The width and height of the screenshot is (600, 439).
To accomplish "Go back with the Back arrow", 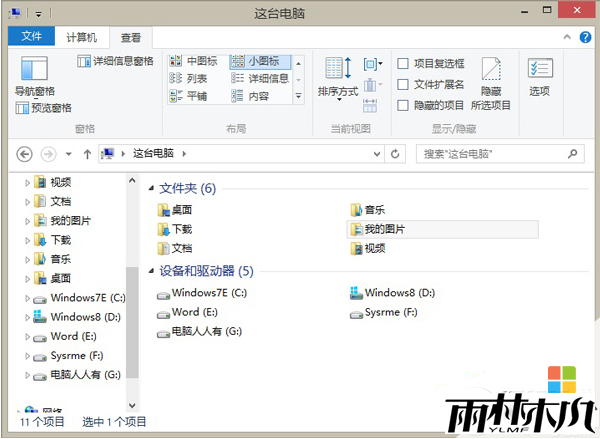I will [24, 154].
